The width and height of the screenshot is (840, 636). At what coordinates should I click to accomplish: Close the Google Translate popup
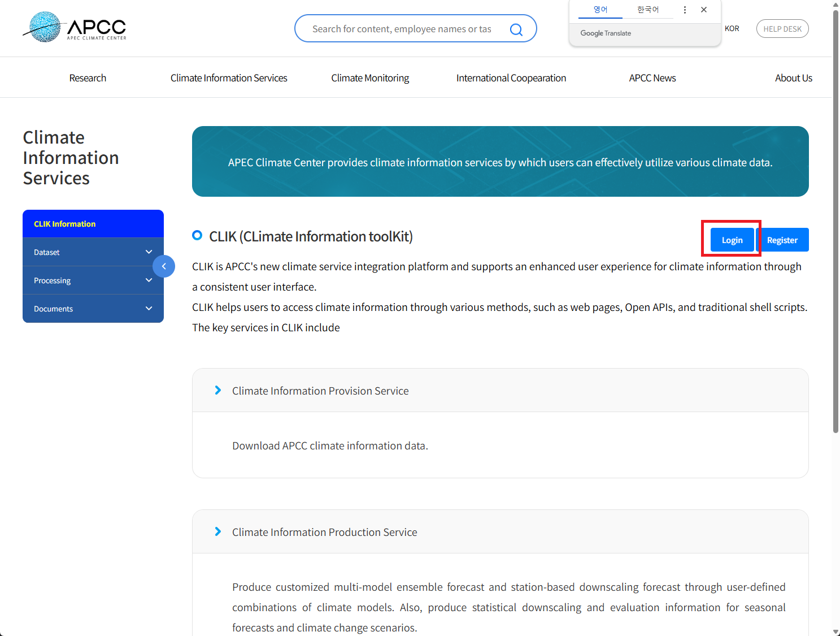[704, 10]
